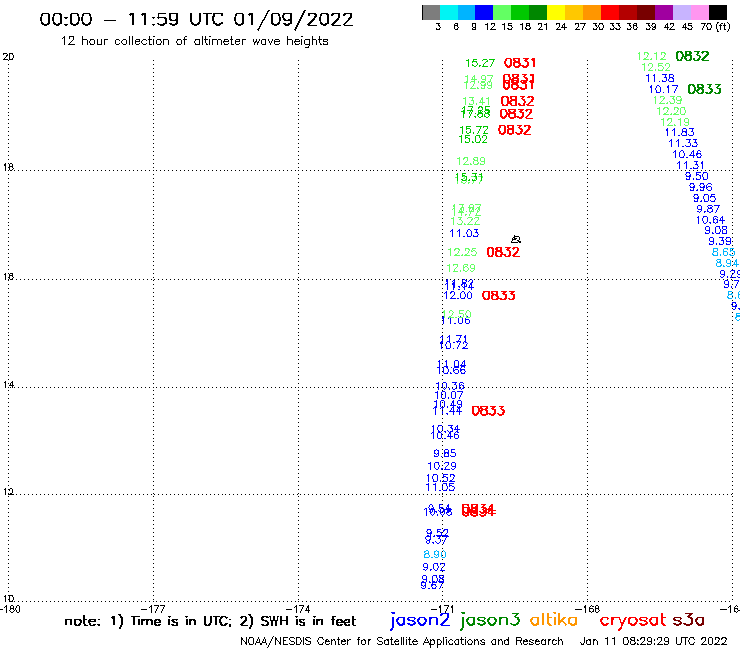
Task: Select the purple swatch in the color scale
Action: (x=663, y=12)
